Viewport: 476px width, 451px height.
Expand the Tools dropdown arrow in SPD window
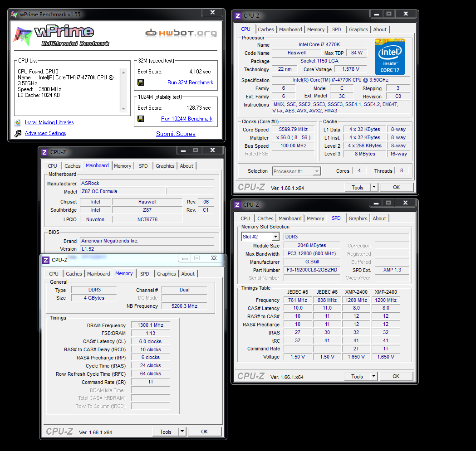point(374,376)
